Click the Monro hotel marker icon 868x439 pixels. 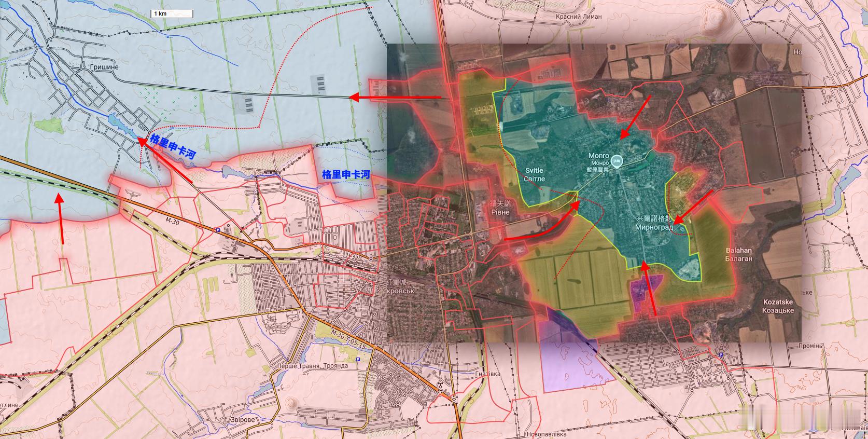coord(617,161)
